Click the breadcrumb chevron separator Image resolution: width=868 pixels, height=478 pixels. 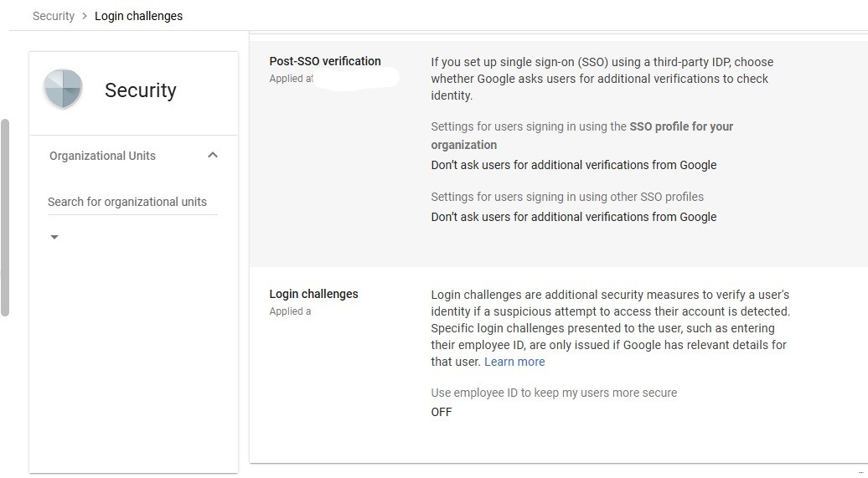85,16
